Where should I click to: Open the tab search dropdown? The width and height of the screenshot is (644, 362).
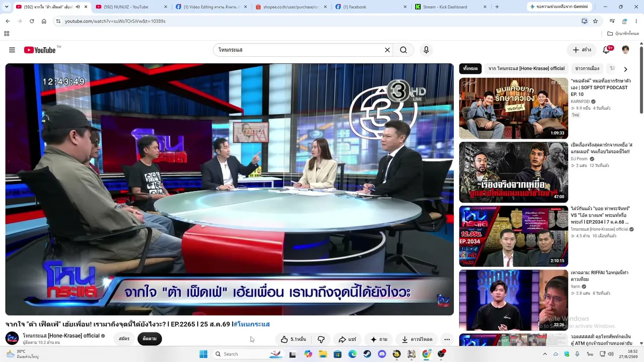8,7
